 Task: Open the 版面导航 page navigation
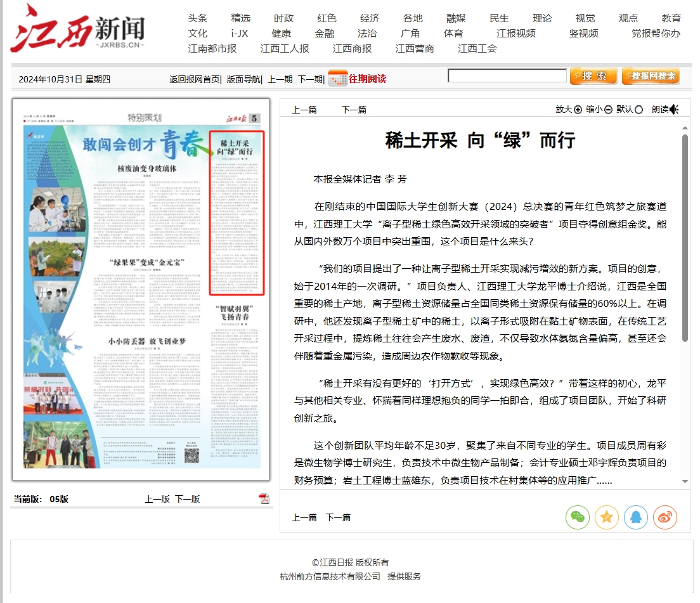click(x=243, y=79)
